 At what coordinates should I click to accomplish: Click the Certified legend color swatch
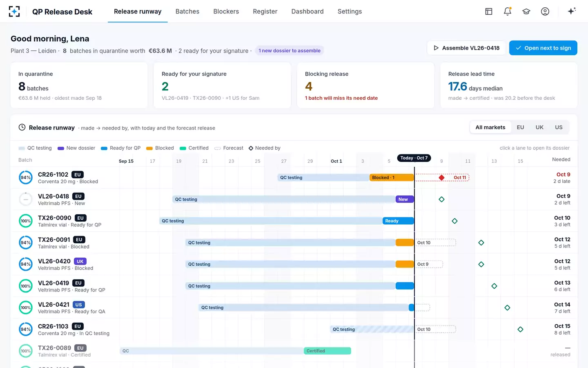pos(183,148)
